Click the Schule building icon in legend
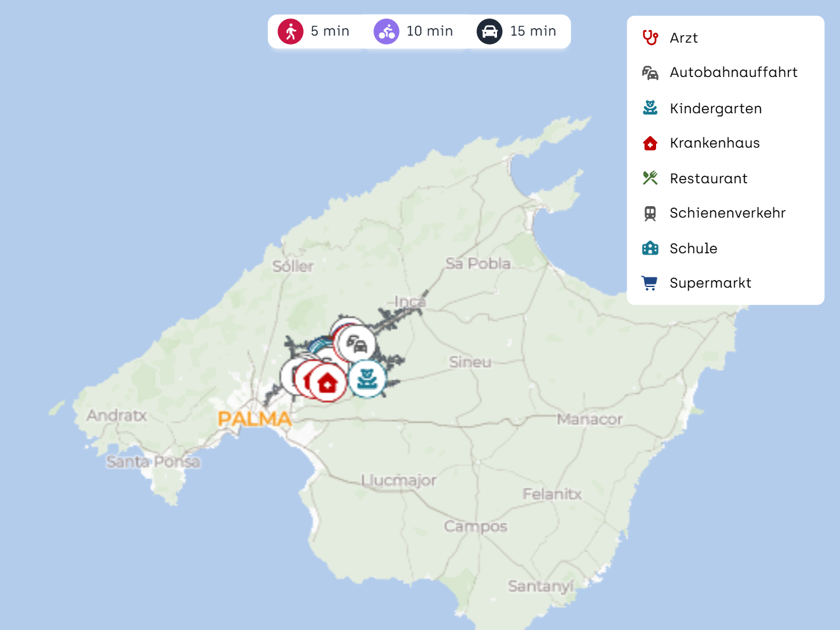The image size is (840, 630). point(650,248)
